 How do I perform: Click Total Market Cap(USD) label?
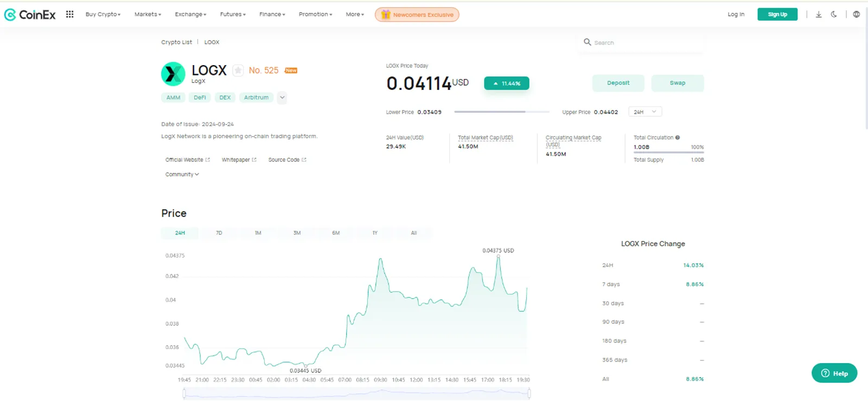point(485,138)
